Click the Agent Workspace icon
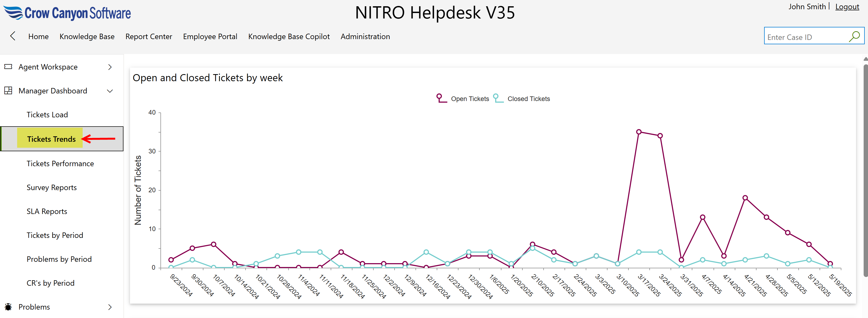Screen dimensions: 868x318 (8, 67)
